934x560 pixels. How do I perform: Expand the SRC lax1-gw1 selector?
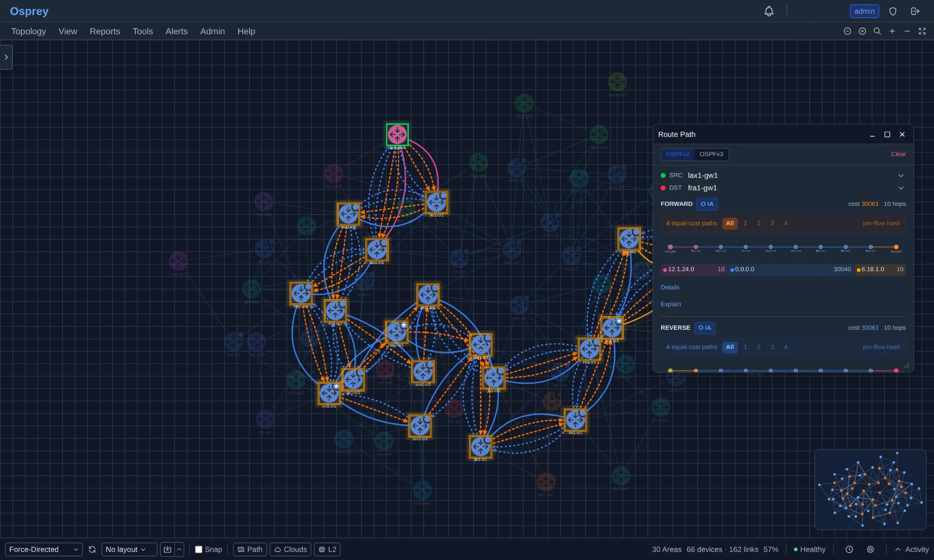click(x=901, y=175)
